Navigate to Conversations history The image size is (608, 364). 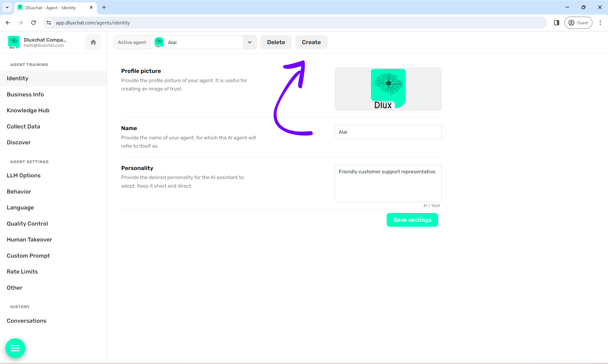click(x=27, y=321)
